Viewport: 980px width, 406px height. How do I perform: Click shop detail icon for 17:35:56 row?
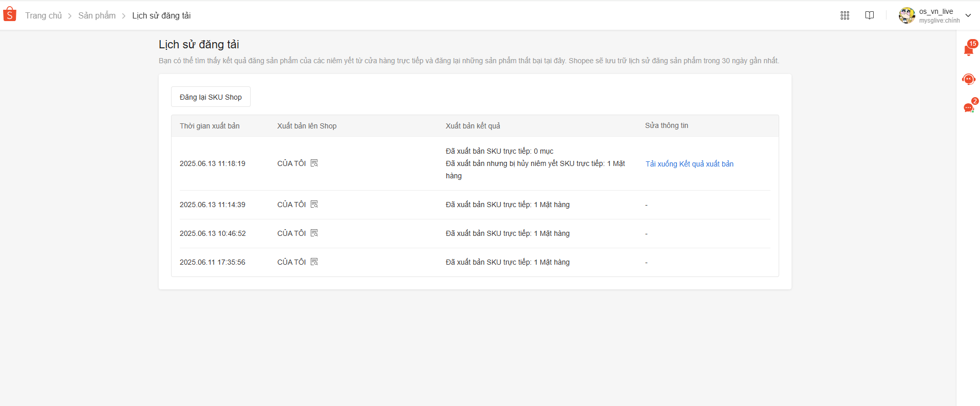tap(314, 262)
